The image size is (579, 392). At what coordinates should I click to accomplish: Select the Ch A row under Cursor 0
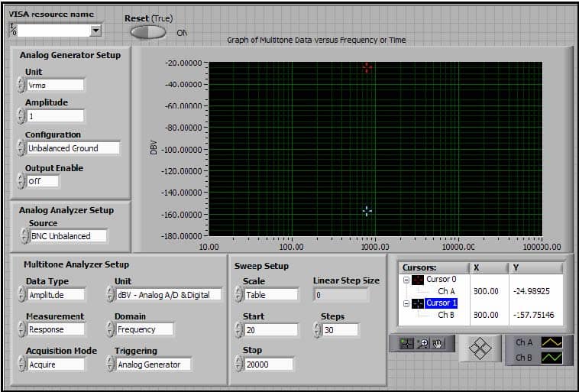446,291
